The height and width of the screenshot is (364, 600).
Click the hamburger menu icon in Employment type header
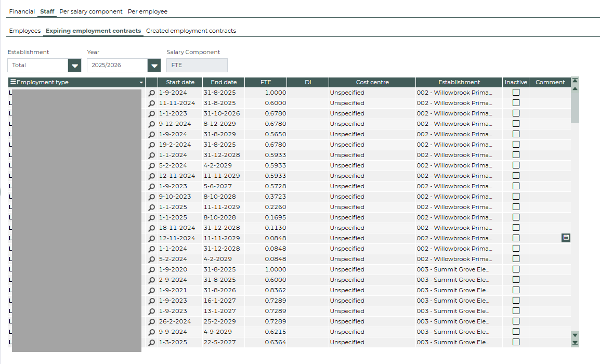coord(13,82)
